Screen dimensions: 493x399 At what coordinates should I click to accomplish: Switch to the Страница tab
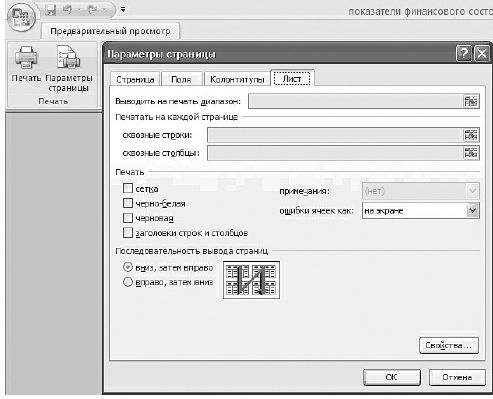point(135,79)
